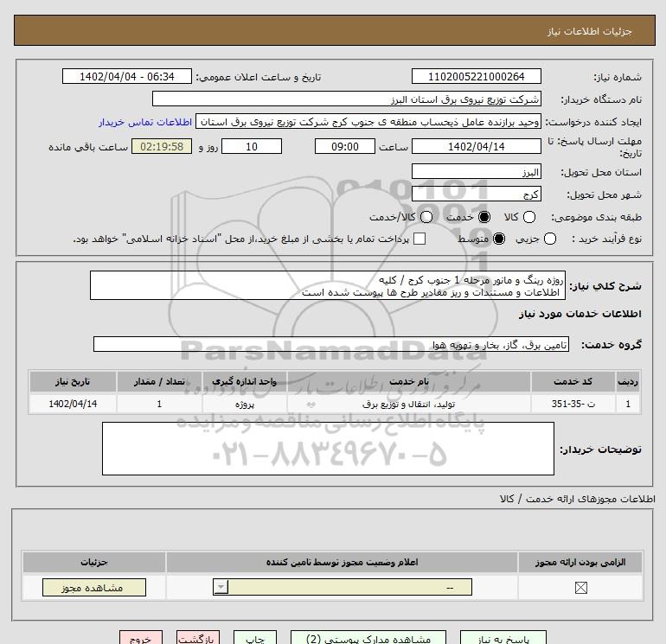This screenshot has width=666, height=644.
Task: Click پاسخ به نیاز button
Action: point(503,639)
